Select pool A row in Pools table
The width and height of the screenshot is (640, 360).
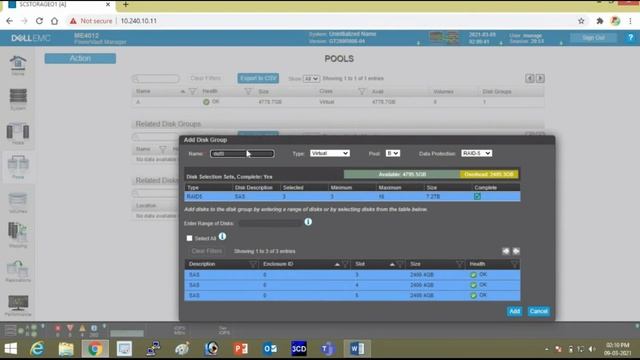coord(338,102)
